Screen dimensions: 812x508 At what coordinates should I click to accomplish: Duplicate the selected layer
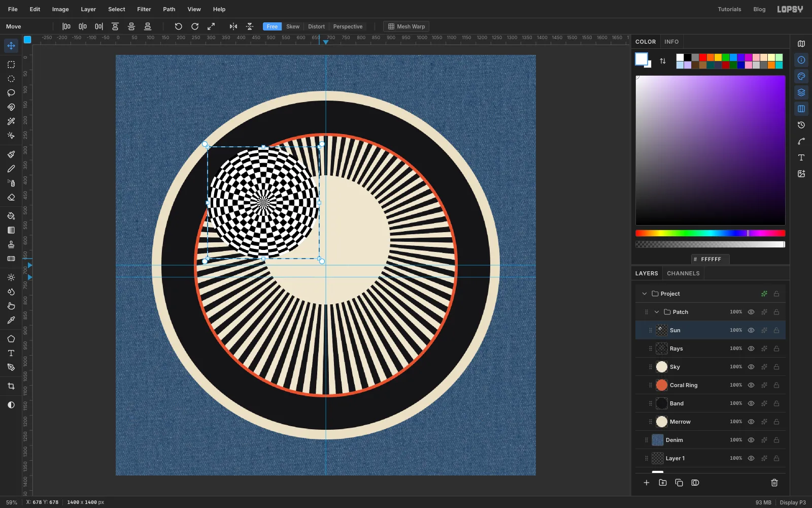pyautogui.click(x=679, y=483)
